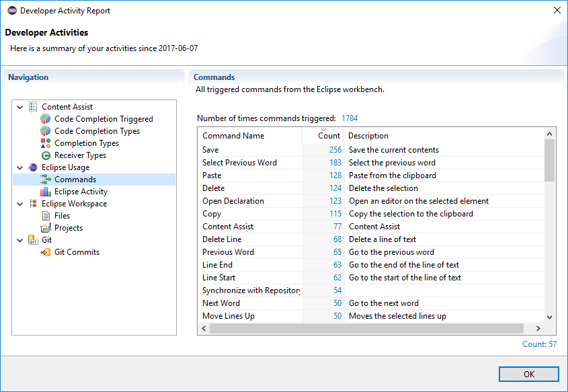Click the horizontal scroll left arrow

204,328
